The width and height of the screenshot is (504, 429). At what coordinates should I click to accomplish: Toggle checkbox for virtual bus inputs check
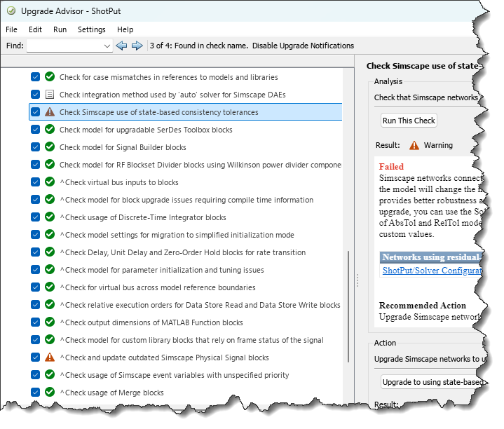point(36,182)
